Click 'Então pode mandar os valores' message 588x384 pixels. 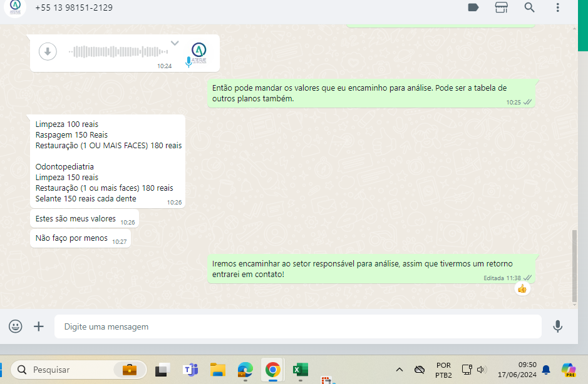pyautogui.click(x=371, y=93)
